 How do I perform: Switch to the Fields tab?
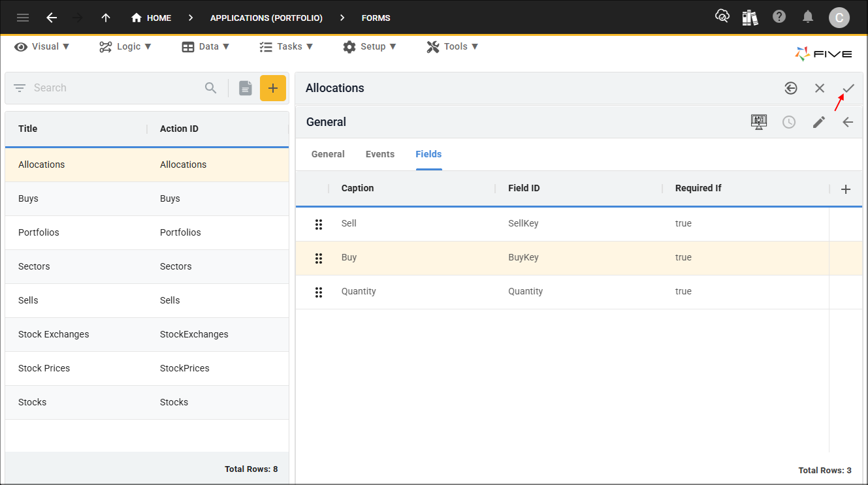pyautogui.click(x=428, y=154)
